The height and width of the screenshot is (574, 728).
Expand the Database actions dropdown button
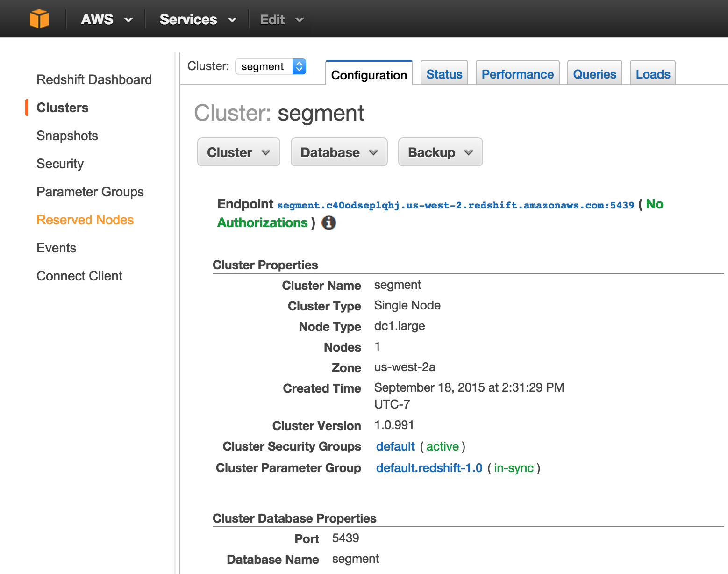(x=339, y=152)
